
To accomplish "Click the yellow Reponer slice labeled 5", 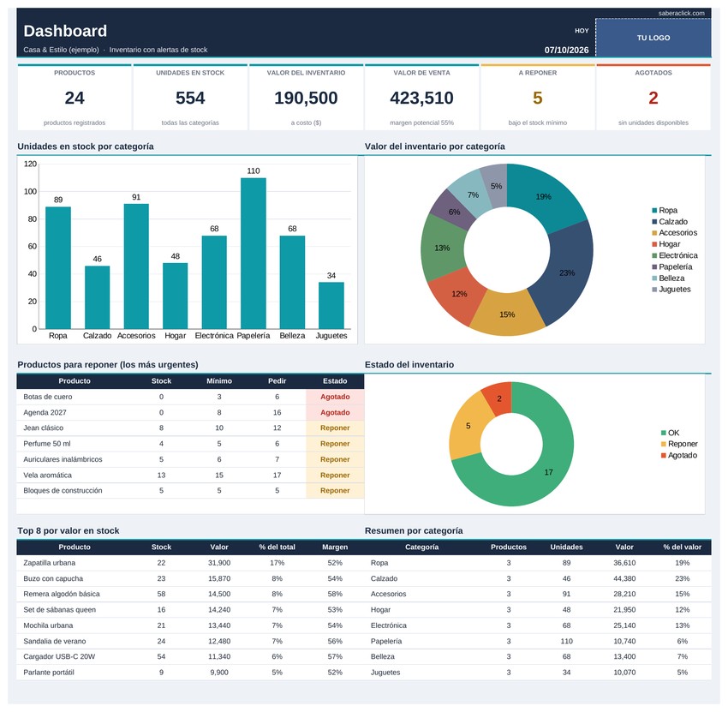I will click(x=468, y=426).
